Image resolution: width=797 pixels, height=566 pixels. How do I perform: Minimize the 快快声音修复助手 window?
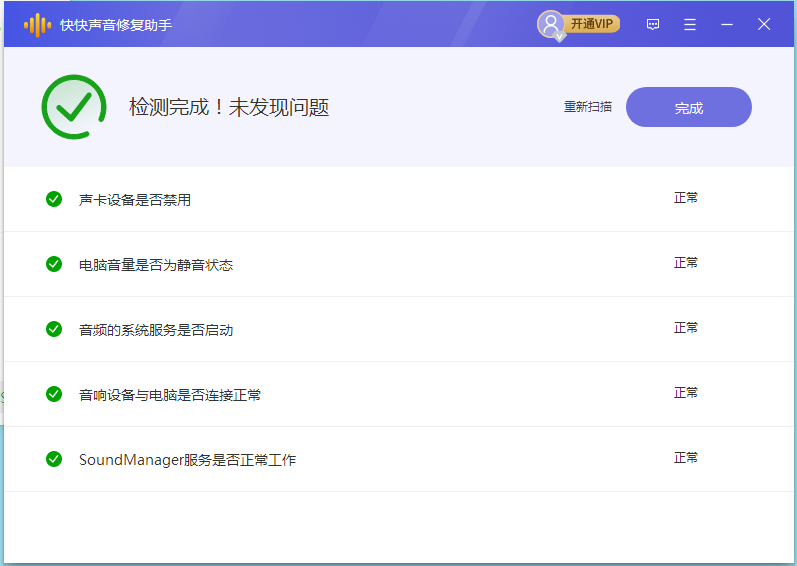[x=727, y=25]
